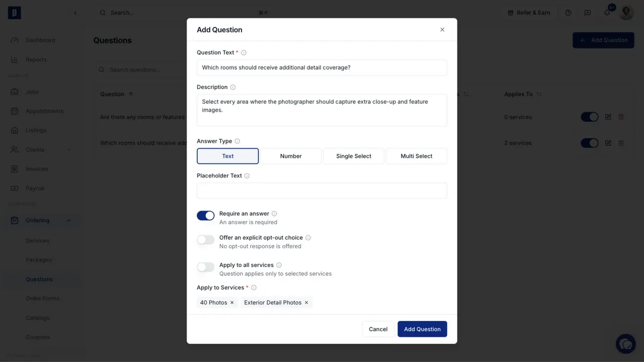Click the Placeholder Text input field
This screenshot has height=362, width=644.
pos(322,191)
